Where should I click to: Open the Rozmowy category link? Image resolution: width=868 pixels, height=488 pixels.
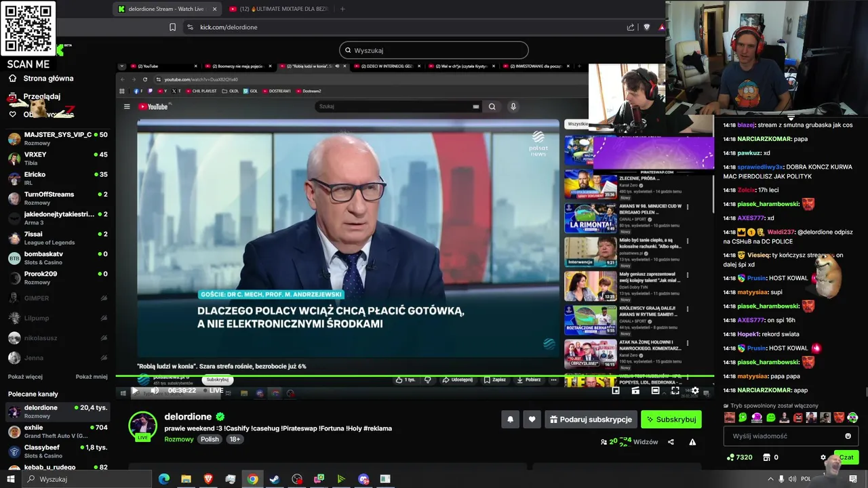(x=179, y=439)
